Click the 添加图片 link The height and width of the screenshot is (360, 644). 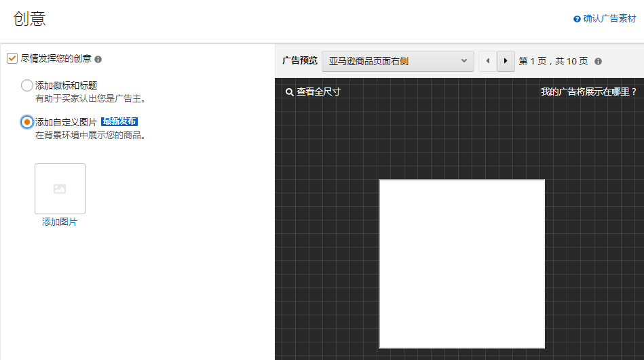click(60, 222)
